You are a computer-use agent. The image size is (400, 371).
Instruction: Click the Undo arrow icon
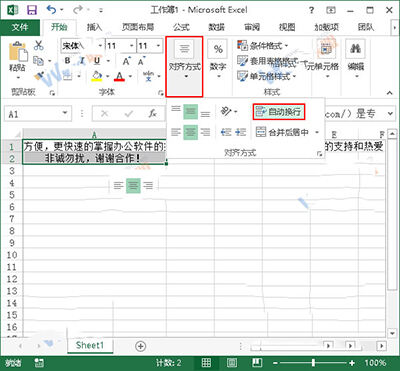[51, 10]
